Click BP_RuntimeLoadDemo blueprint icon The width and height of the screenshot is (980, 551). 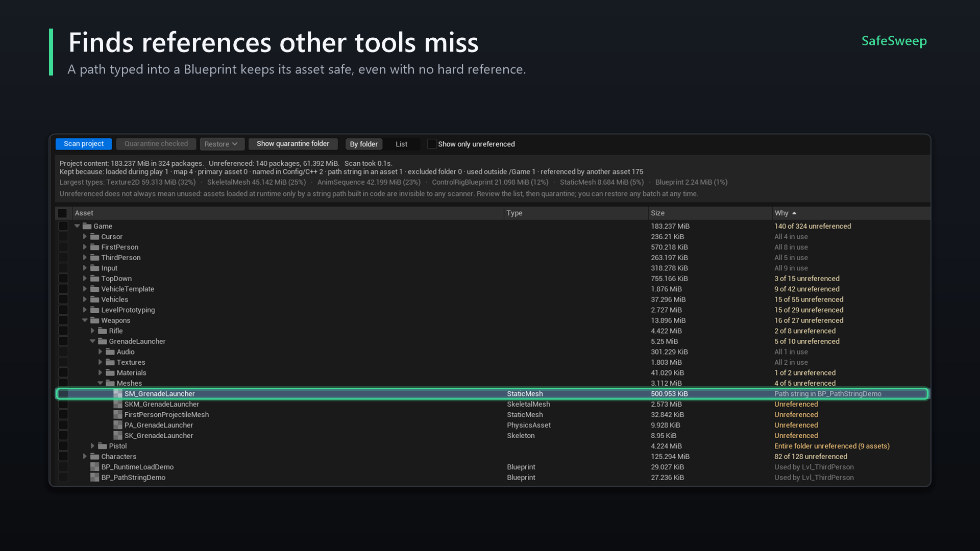tap(94, 467)
